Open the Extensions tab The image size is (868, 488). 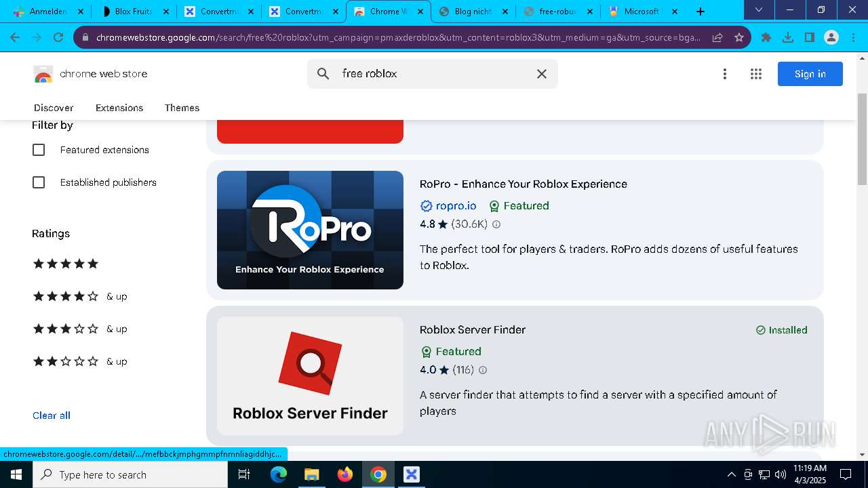point(119,108)
